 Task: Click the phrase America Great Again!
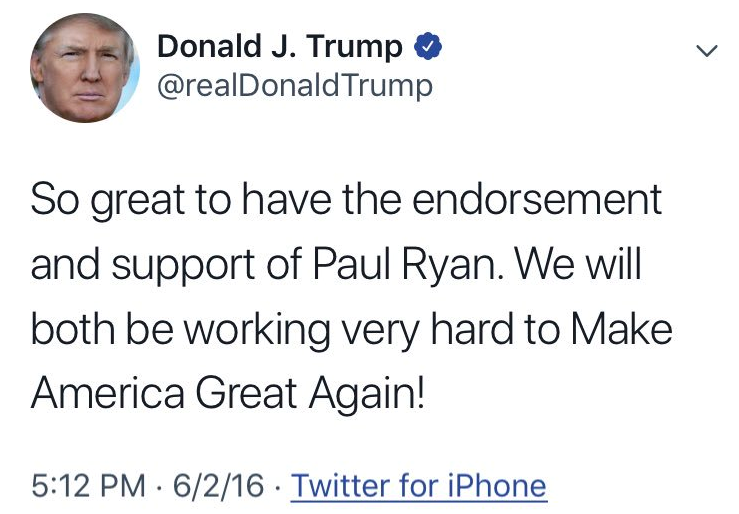(x=230, y=393)
